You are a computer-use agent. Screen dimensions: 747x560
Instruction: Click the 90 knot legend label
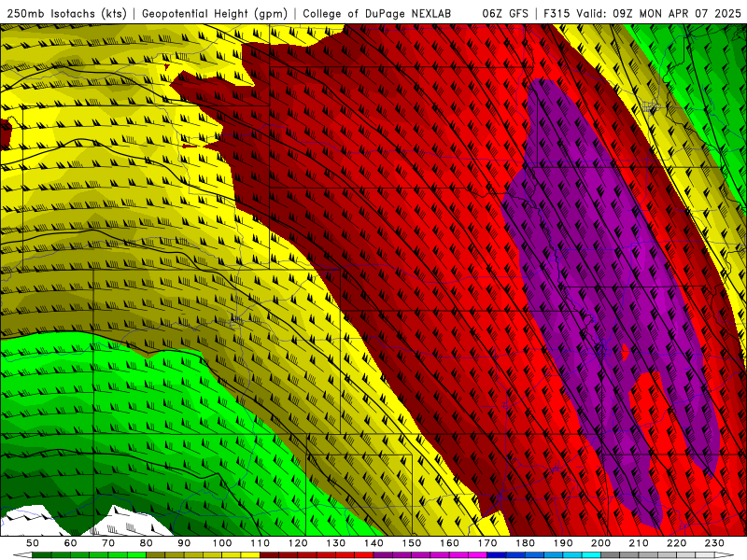pyautogui.click(x=184, y=543)
